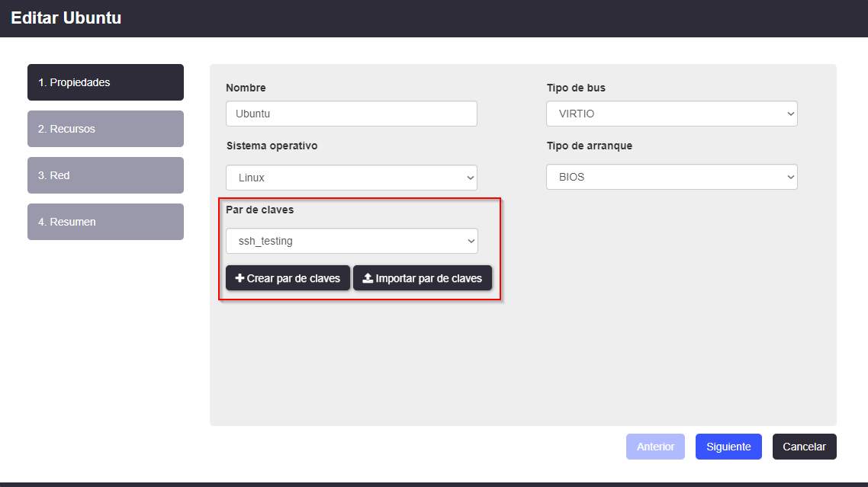Click the Nombre field label

[246, 88]
